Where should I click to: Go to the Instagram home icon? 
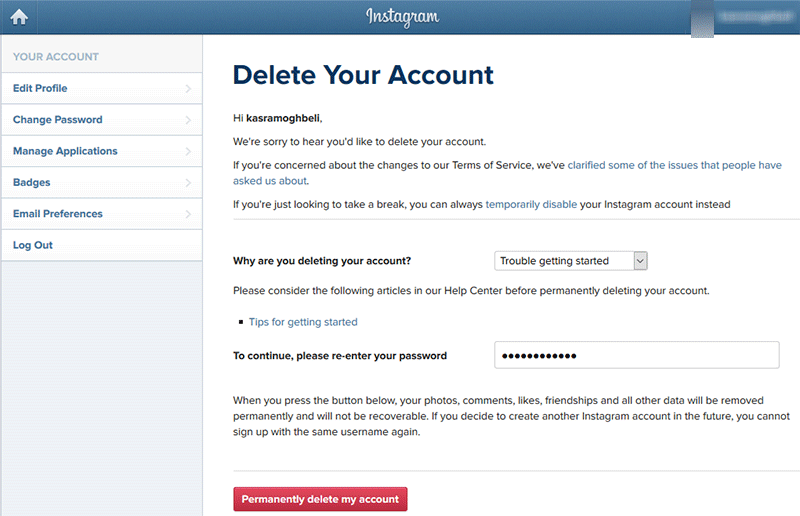coord(19,17)
